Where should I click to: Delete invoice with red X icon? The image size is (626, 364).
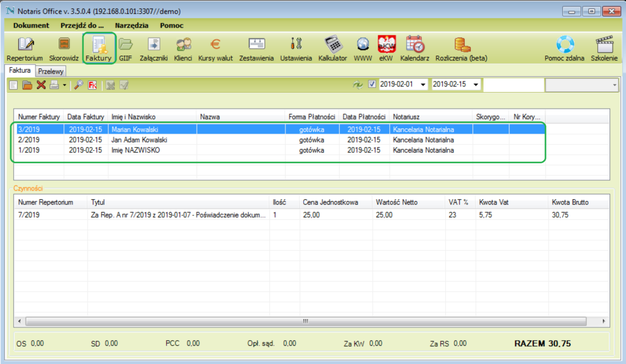pos(41,85)
